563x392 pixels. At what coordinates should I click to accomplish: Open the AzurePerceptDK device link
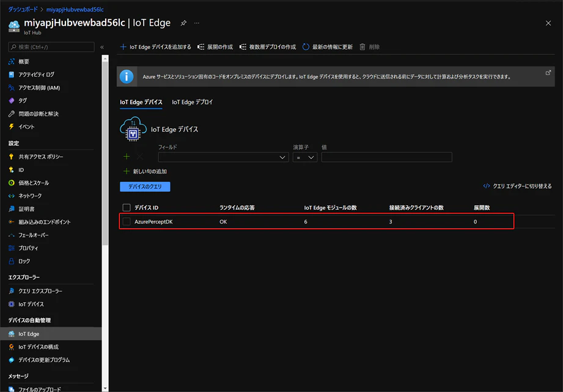153,222
